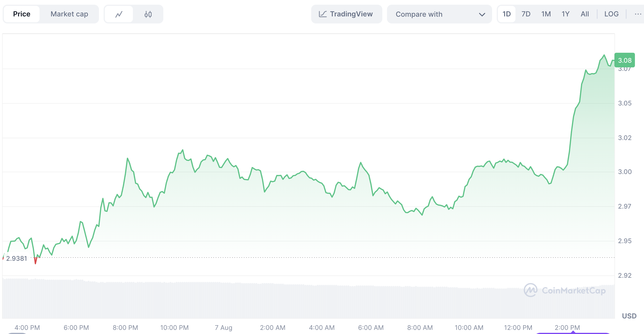The height and width of the screenshot is (334, 644).
Task: Click the 6:00 PM time axis label
Action: pyautogui.click(x=76, y=328)
